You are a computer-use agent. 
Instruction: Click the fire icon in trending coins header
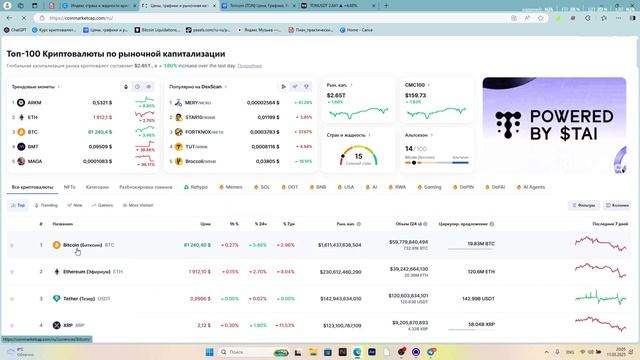126,87
